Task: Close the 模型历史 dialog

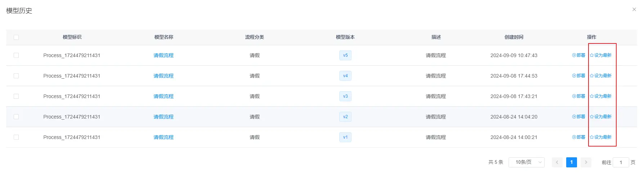Action: 634,9
